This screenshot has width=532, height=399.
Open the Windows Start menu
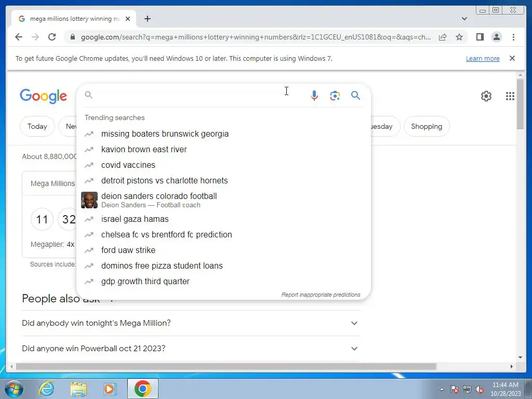click(14, 389)
